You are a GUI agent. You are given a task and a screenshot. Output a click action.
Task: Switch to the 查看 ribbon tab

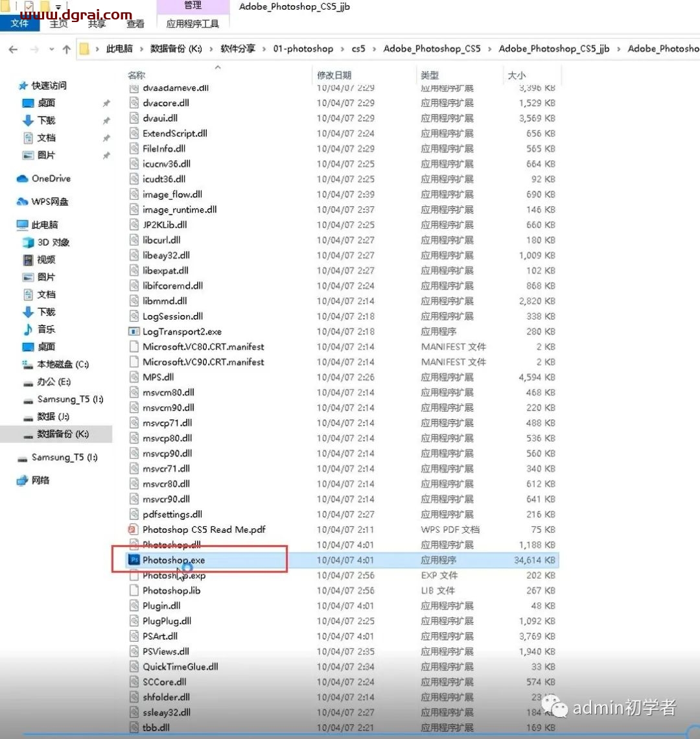point(135,24)
